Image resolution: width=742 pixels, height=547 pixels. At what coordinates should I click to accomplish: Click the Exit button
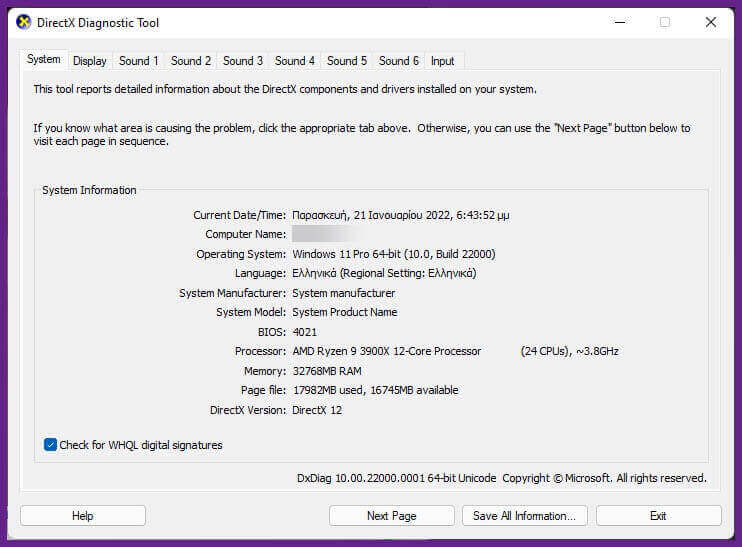(658, 515)
